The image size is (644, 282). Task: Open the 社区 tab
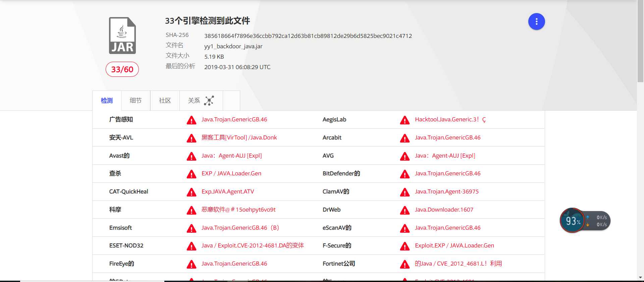[165, 101]
